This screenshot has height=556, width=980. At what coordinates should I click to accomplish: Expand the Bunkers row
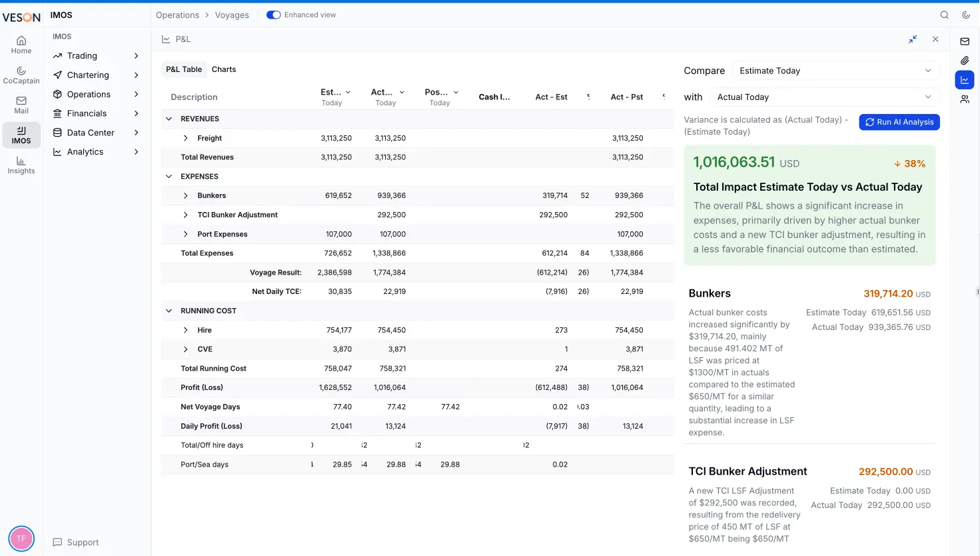[x=185, y=195]
